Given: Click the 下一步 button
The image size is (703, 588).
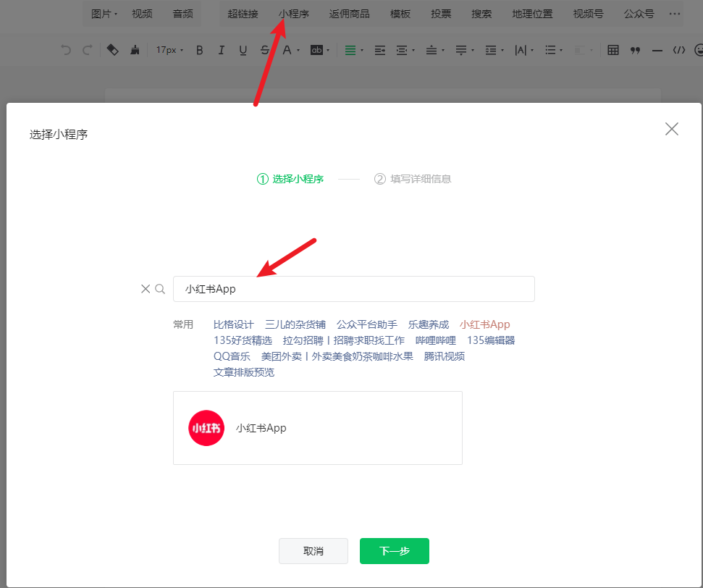Looking at the screenshot, I should coord(394,551).
